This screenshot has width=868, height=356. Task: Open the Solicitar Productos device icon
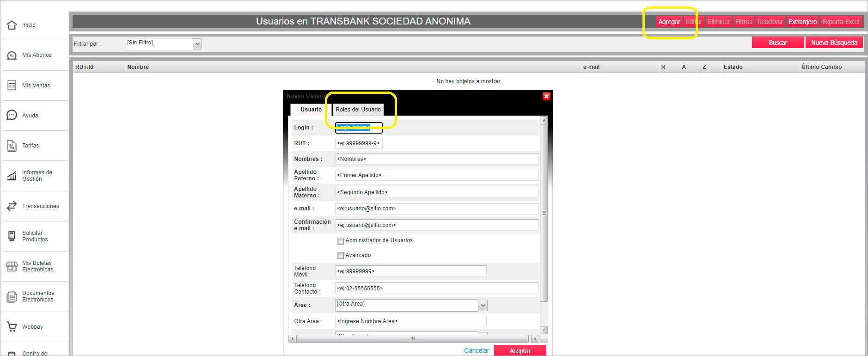pos(12,236)
